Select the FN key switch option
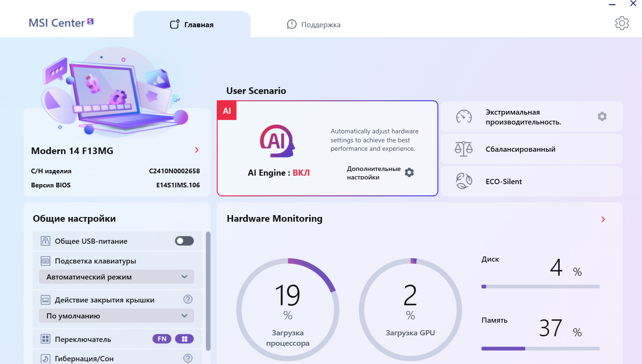Viewport: 642px width, 364px height. 162,339
